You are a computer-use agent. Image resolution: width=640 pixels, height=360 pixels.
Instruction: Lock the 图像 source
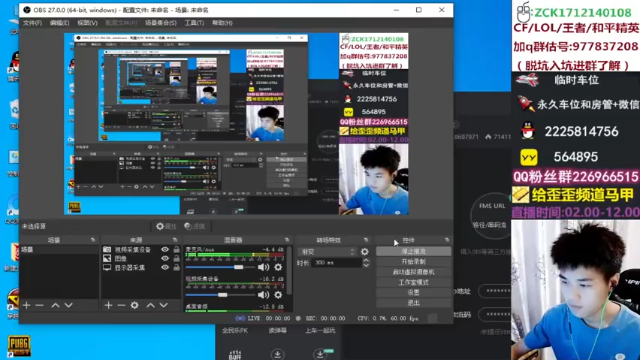[176, 258]
